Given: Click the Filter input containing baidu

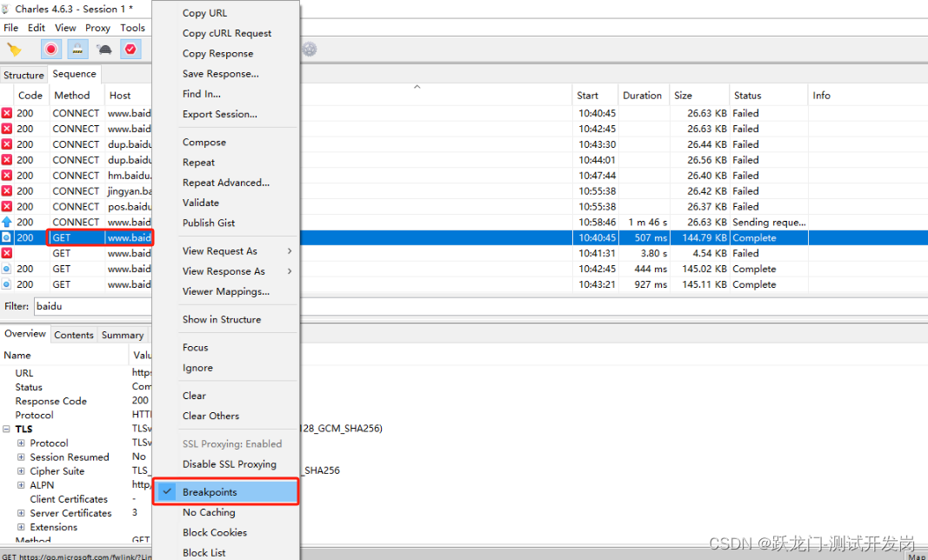Looking at the screenshot, I should coord(92,307).
